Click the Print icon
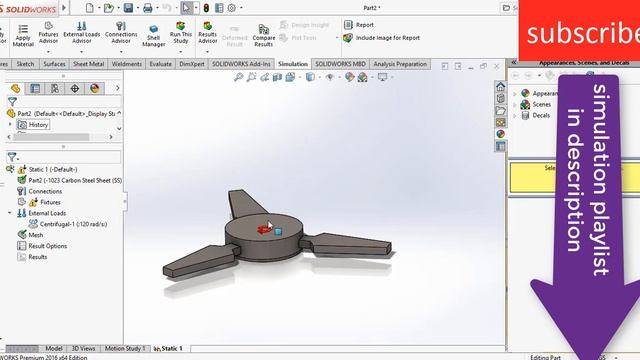Image resolution: width=640 pixels, height=360 pixels. pyautogui.click(x=148, y=8)
